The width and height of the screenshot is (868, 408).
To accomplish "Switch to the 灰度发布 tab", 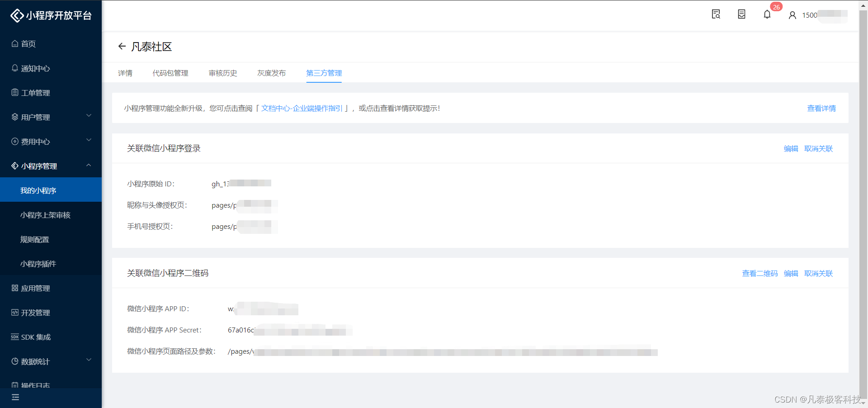I will tap(271, 73).
